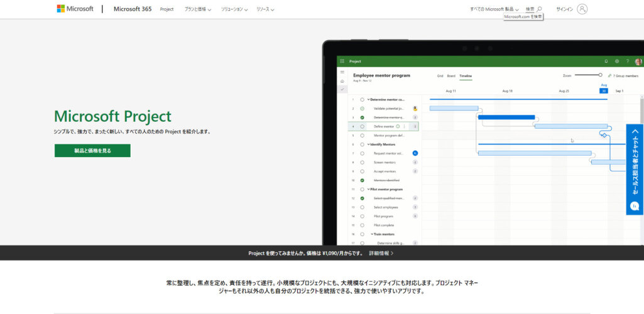Collapse the Pilot mentor program task group
644x314 pixels.
click(368, 189)
